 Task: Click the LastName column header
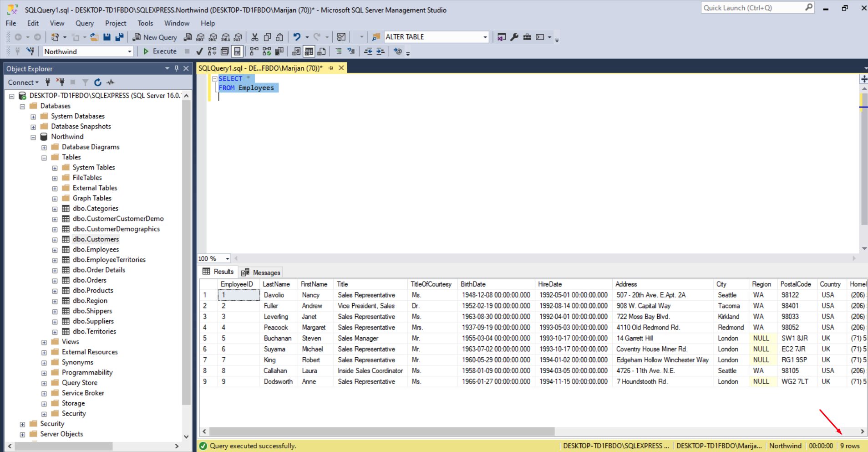pos(279,284)
